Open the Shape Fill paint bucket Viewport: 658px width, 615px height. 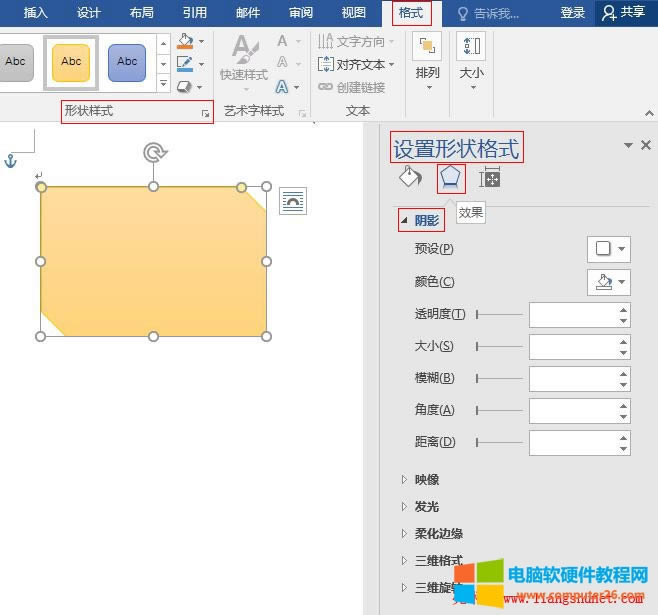coord(185,41)
